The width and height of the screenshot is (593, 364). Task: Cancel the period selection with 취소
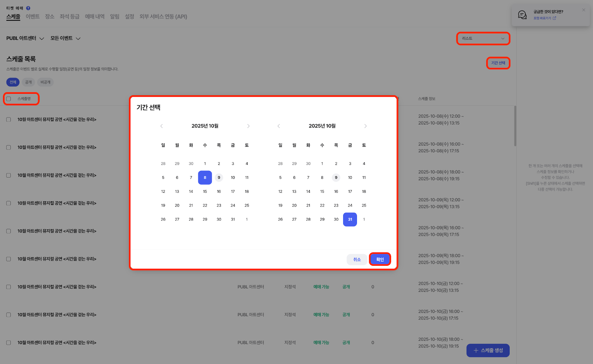point(357,259)
